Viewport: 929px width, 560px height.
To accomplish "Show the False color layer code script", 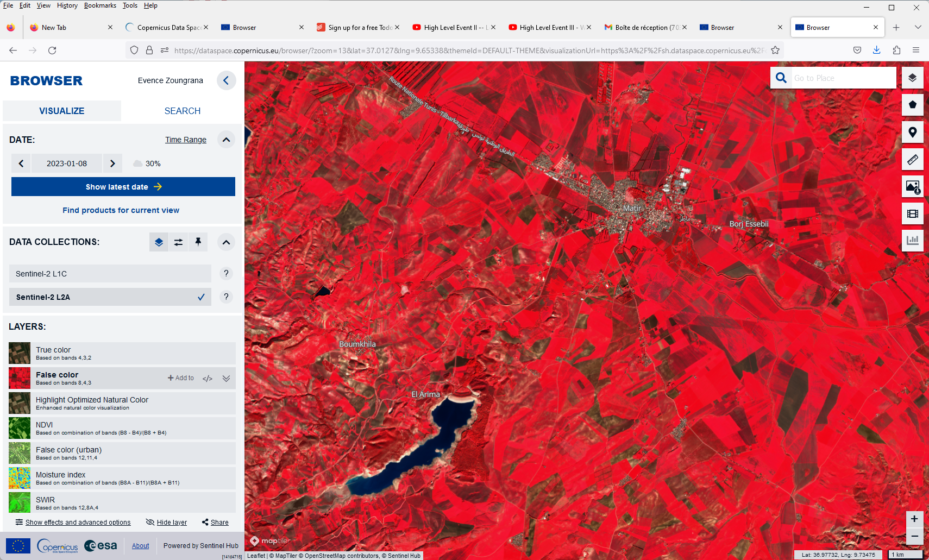I will (208, 379).
